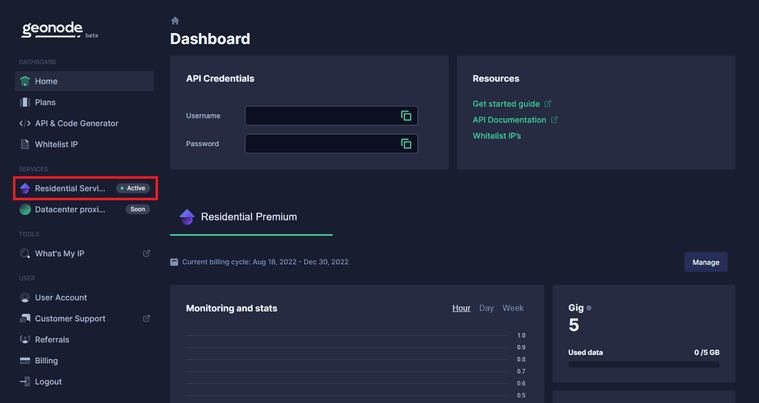
Task: Click the User Account avatar icon
Action: (25, 298)
